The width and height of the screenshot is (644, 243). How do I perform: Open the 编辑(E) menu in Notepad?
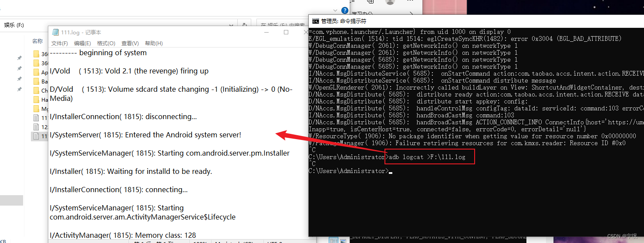coord(82,43)
